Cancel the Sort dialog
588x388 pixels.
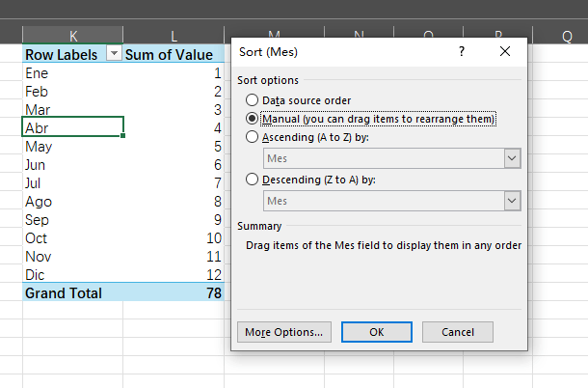click(x=458, y=332)
